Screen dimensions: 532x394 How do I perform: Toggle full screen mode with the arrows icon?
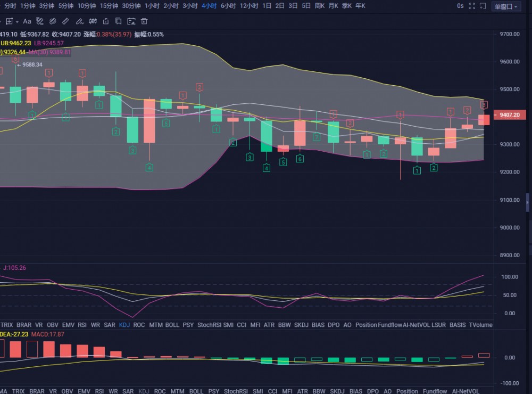(471, 6)
